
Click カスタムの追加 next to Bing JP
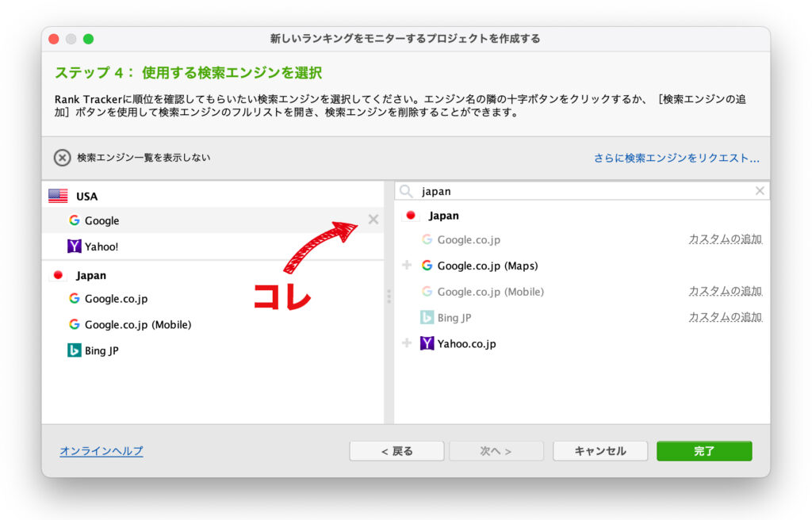[x=726, y=316]
